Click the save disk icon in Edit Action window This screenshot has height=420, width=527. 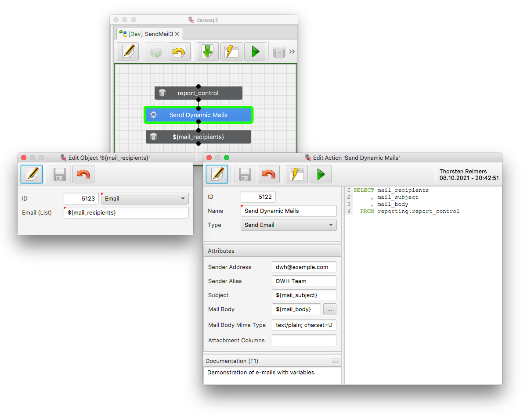[245, 175]
